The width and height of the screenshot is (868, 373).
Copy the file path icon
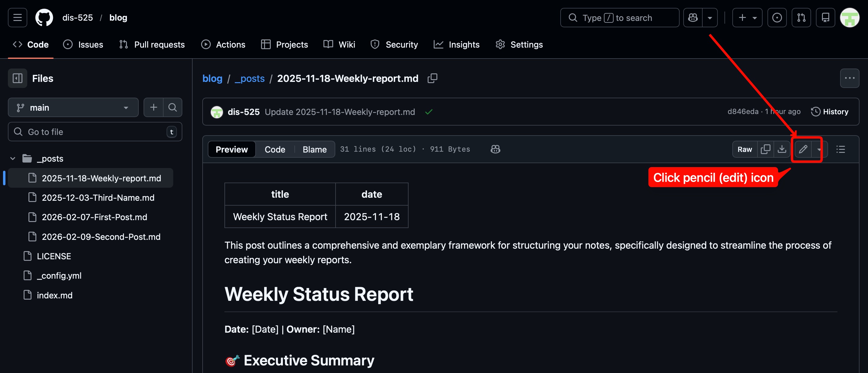pyautogui.click(x=432, y=78)
